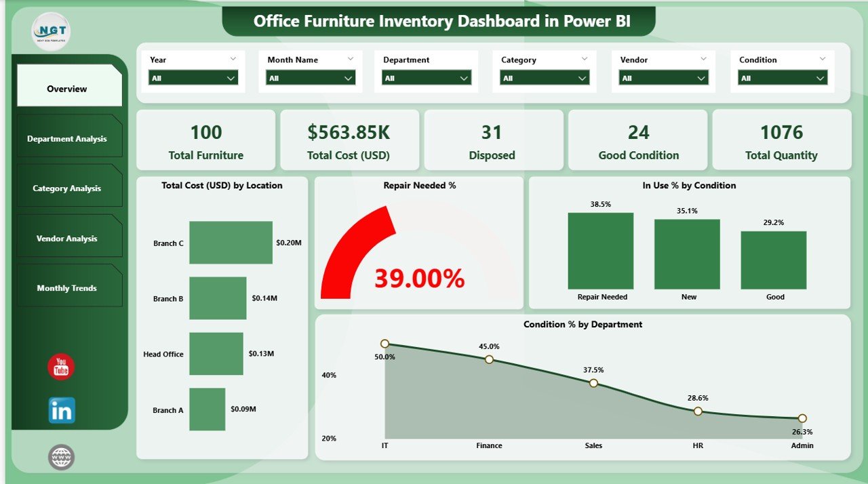Viewport: 868px width, 484px height.
Task: Click the YouTube icon in sidebar
Action: coord(61,367)
